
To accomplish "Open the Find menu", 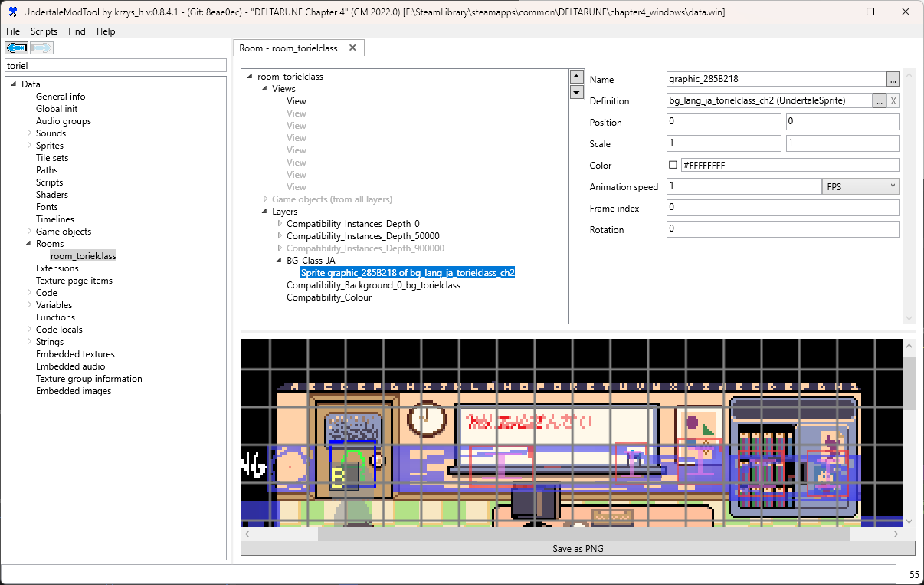I will tap(77, 31).
